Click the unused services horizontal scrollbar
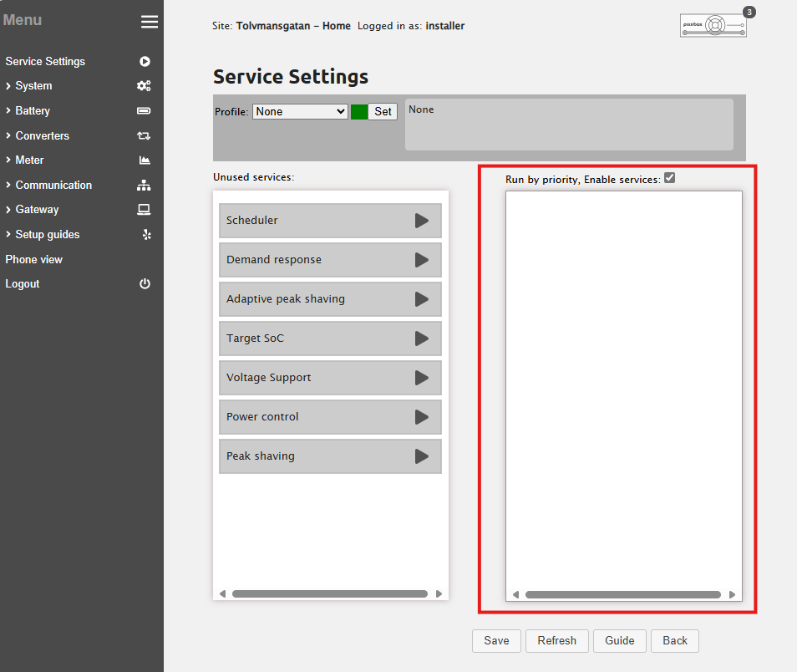 [330, 593]
